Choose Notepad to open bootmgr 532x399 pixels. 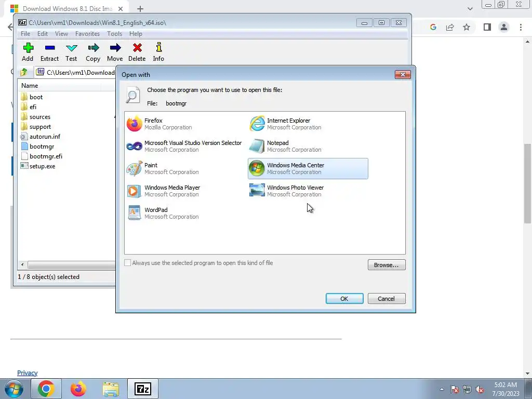coord(308,146)
